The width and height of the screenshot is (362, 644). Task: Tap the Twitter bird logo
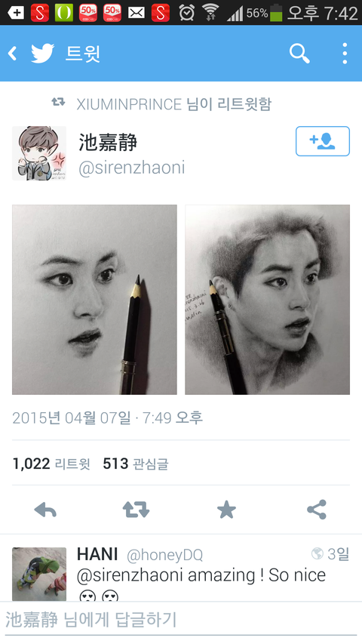[x=43, y=54]
